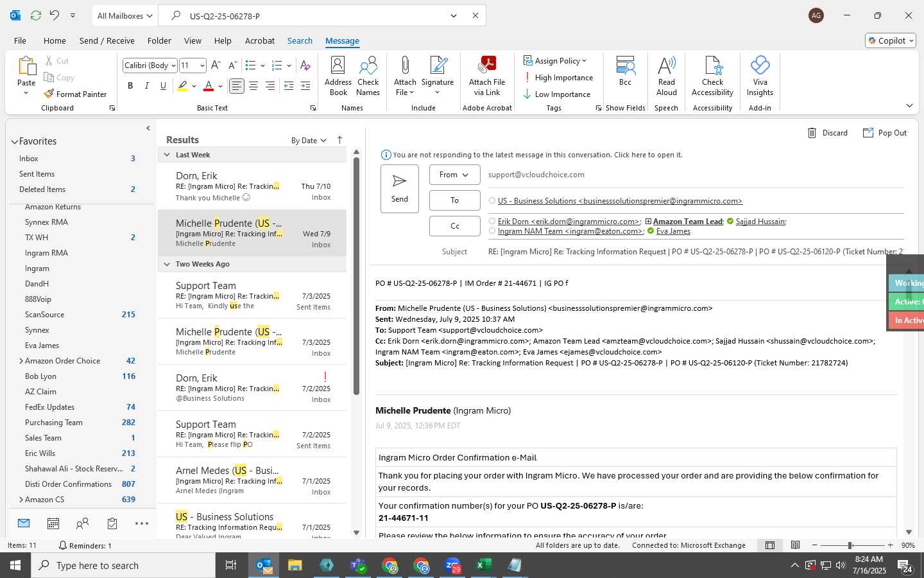Screen dimensions: 924x578
Task: Discard the draft reply
Action: 827,133
